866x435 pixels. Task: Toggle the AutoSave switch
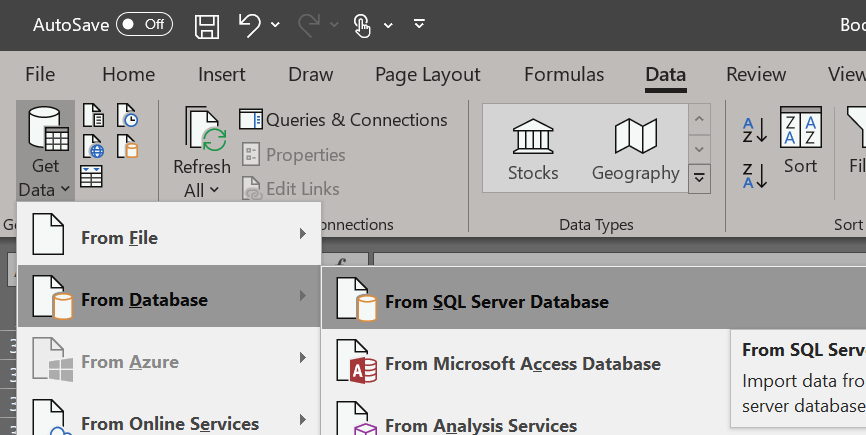coord(144,24)
